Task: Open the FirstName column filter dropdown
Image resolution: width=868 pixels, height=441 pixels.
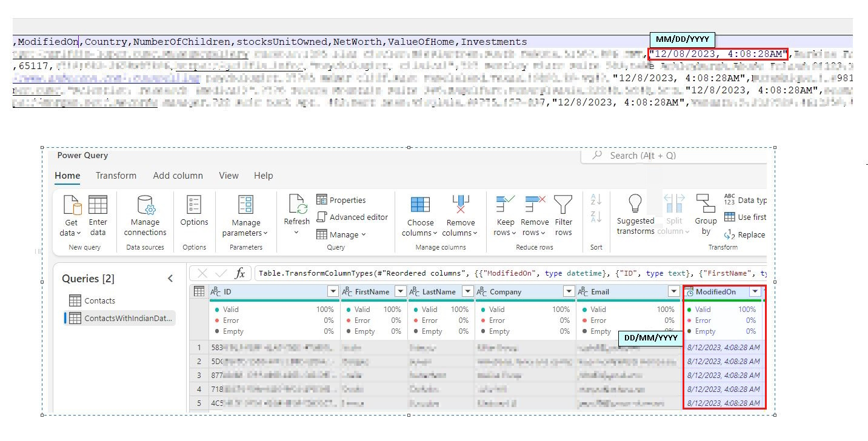Action: pos(400,292)
